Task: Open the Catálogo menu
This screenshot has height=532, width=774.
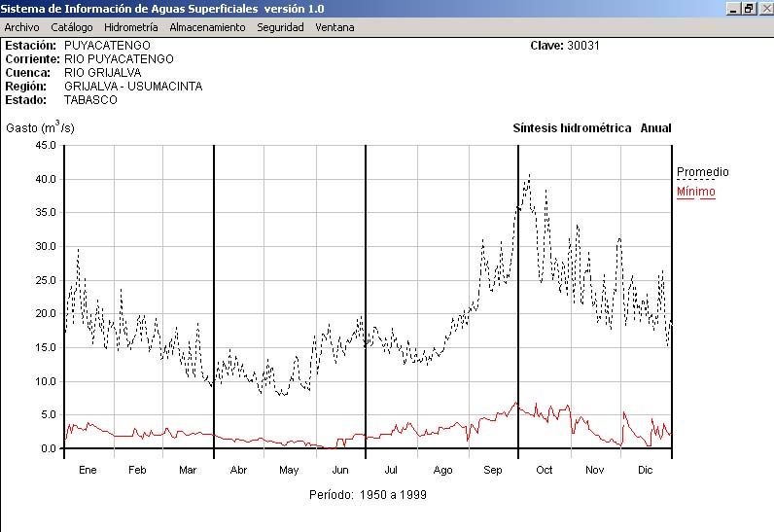Action: tap(72, 27)
